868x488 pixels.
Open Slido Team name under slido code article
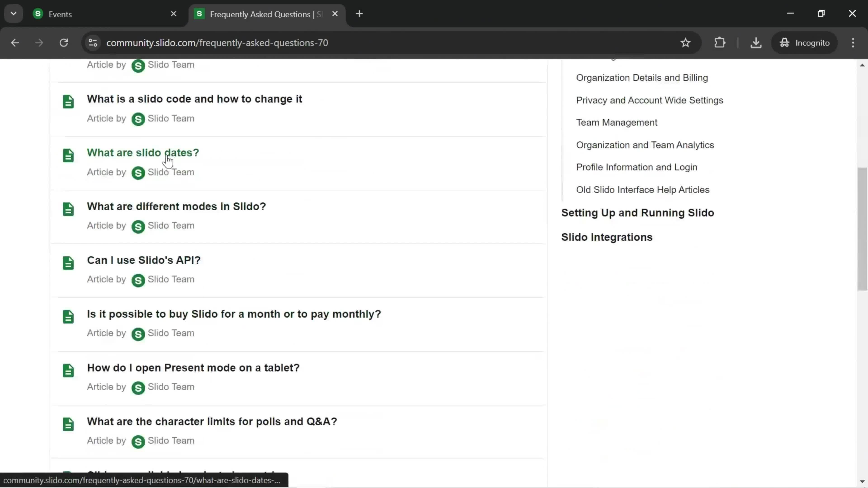point(171,119)
